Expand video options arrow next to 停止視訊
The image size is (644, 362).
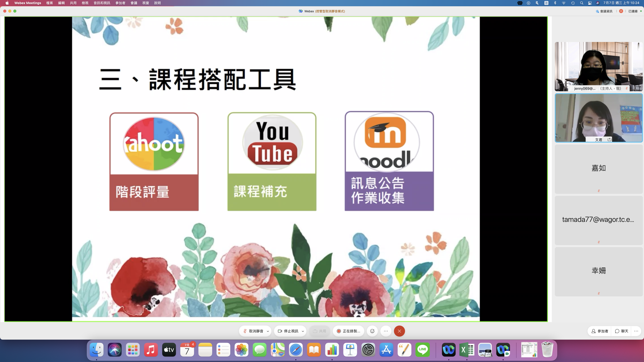(303, 331)
